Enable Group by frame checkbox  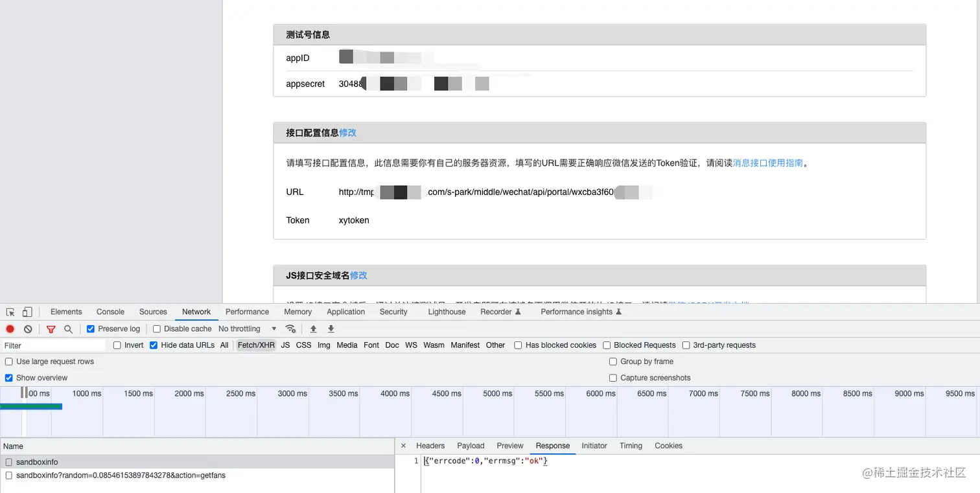[613, 361]
